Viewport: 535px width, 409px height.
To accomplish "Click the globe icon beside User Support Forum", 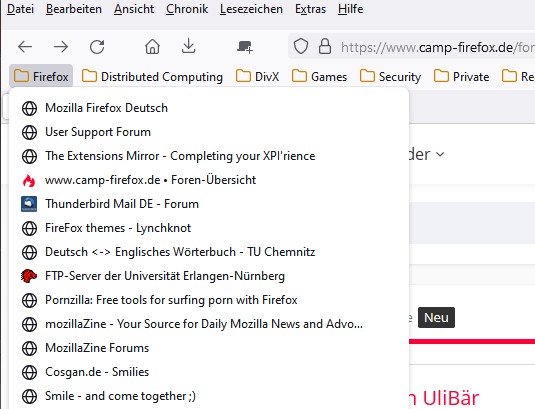I will click(29, 132).
